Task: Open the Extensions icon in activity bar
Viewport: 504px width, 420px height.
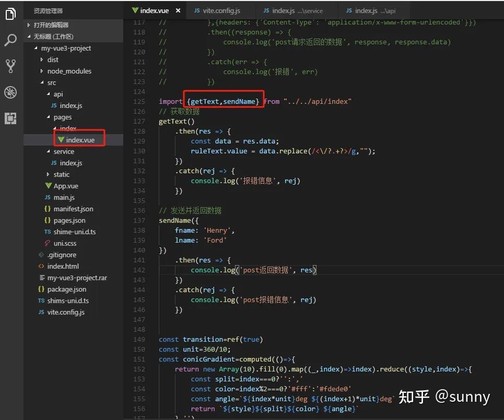Action: coord(10,118)
